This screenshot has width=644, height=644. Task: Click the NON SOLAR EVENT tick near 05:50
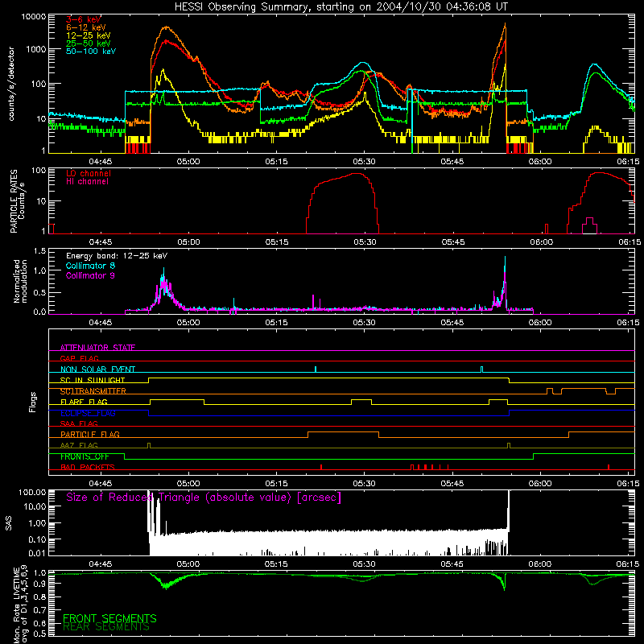(x=481, y=369)
